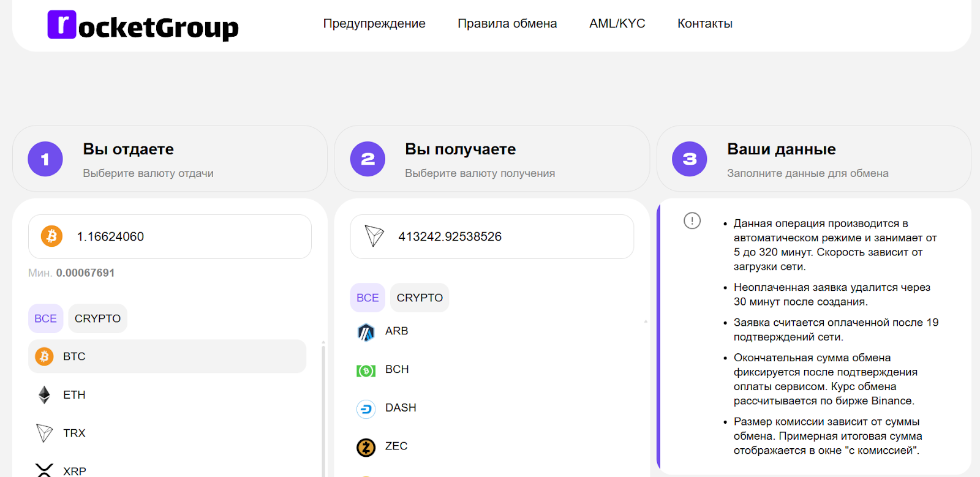The height and width of the screenshot is (477, 980).
Task: Choose BCH as the currency to receive
Action: coord(489,370)
